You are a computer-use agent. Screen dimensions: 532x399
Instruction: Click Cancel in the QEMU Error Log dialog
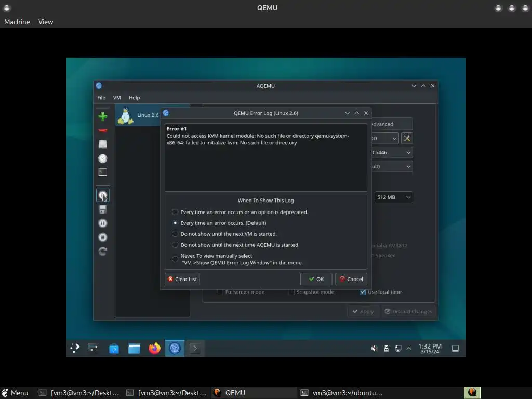(x=351, y=279)
